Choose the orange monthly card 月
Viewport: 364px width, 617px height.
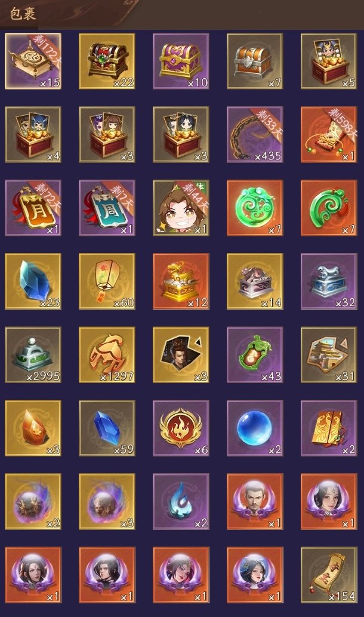33,208
